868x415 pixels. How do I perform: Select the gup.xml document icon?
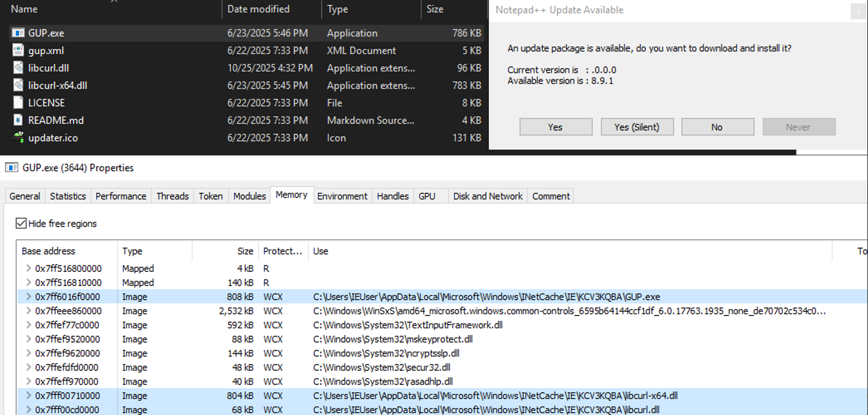(18, 50)
